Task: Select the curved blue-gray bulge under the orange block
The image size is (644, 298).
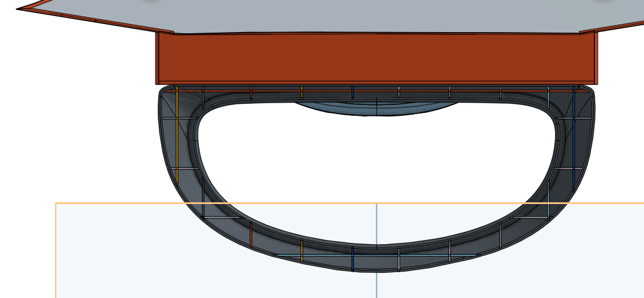Action: (376, 109)
